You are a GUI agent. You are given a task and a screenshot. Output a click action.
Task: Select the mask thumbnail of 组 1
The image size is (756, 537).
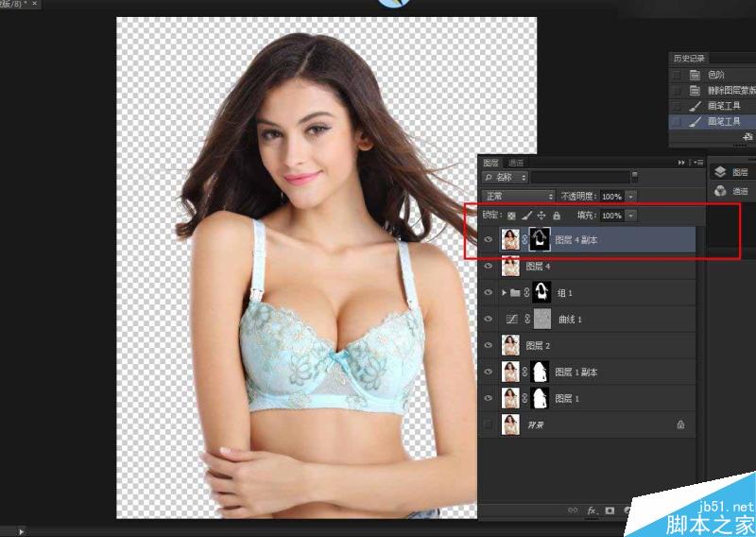541,293
